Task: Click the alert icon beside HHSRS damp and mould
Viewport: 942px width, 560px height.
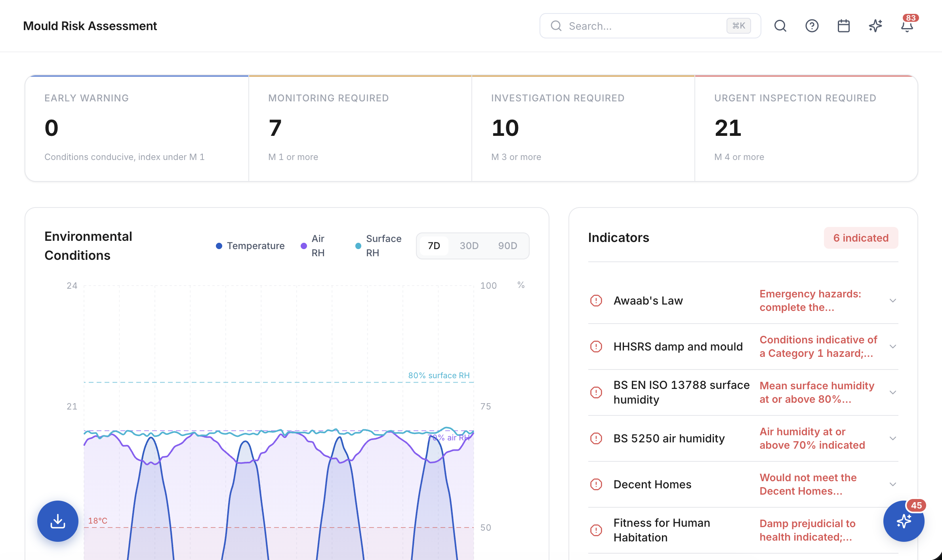Action: click(x=596, y=347)
